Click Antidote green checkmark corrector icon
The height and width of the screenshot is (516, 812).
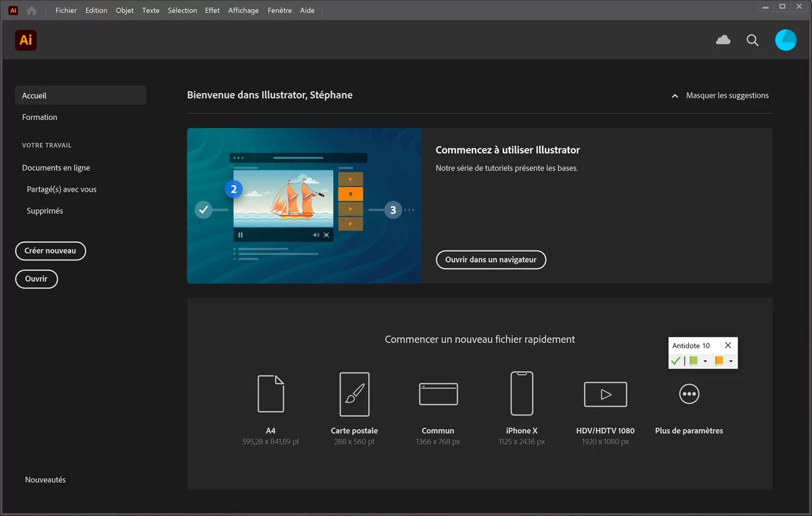coord(675,361)
